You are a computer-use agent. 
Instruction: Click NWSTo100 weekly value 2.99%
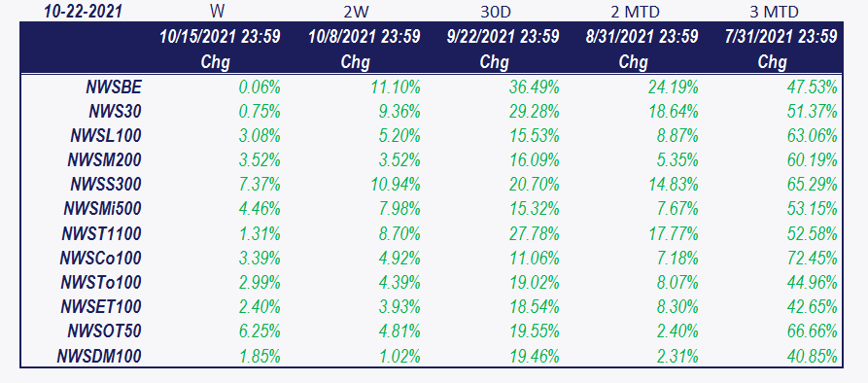pyautogui.click(x=260, y=282)
